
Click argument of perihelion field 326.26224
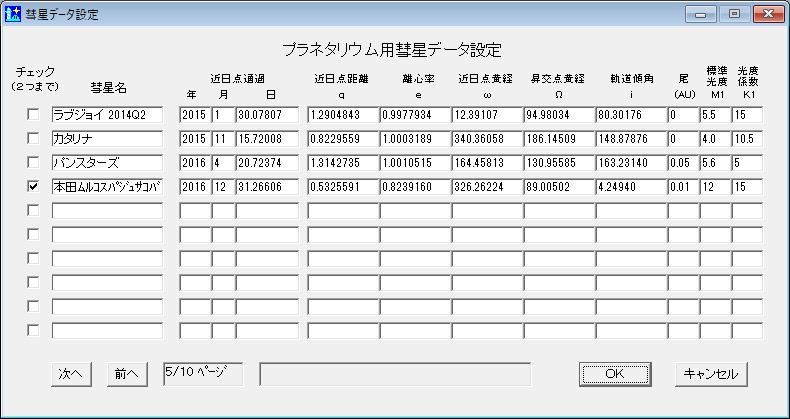click(486, 187)
